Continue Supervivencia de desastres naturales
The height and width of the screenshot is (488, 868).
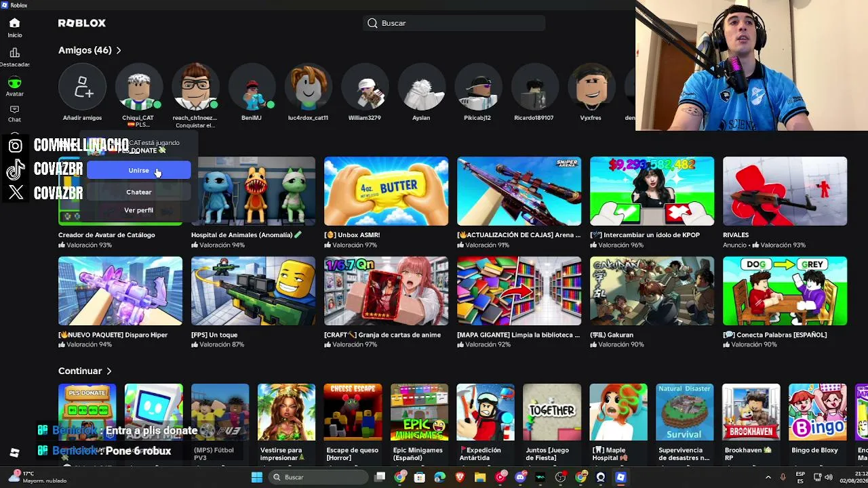pos(685,413)
